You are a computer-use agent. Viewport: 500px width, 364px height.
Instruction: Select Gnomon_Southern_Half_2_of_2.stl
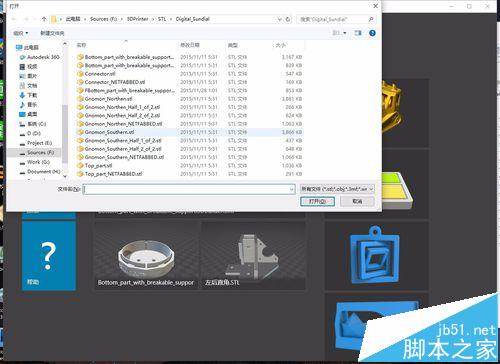189,149
